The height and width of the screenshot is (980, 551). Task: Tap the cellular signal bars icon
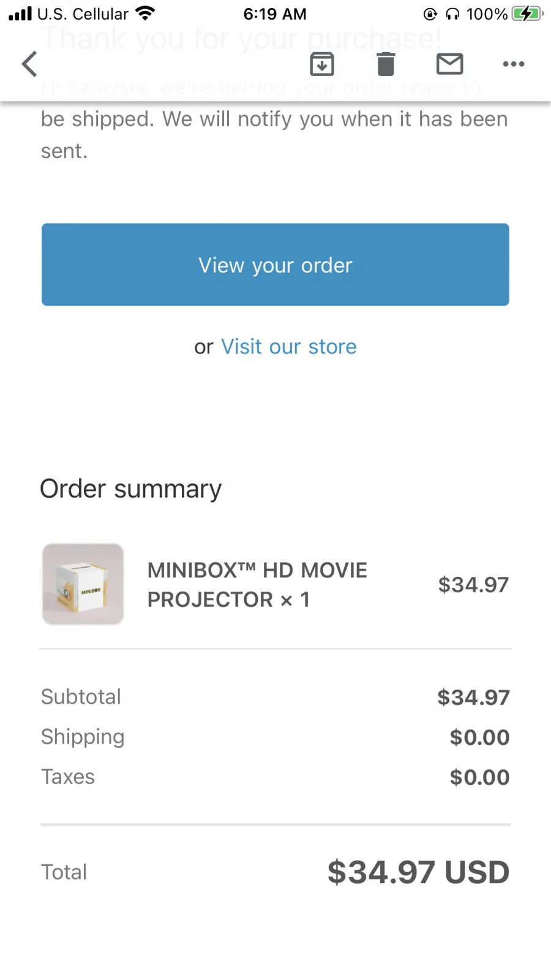click(x=20, y=13)
